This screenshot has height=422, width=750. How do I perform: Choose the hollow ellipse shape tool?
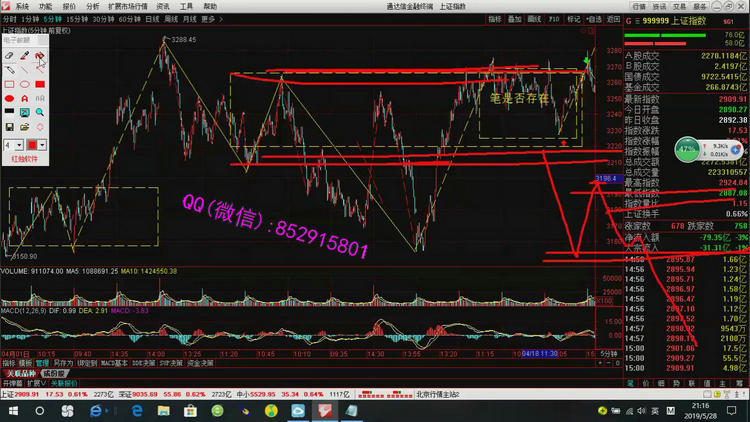(x=24, y=85)
